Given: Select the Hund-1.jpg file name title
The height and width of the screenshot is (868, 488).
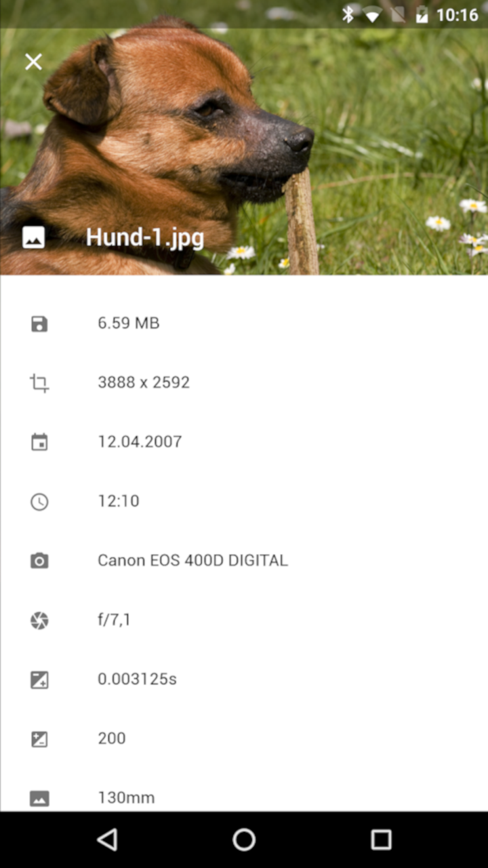Looking at the screenshot, I should point(145,238).
